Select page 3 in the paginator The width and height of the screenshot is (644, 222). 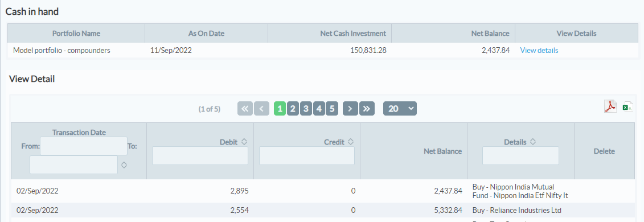pos(306,109)
